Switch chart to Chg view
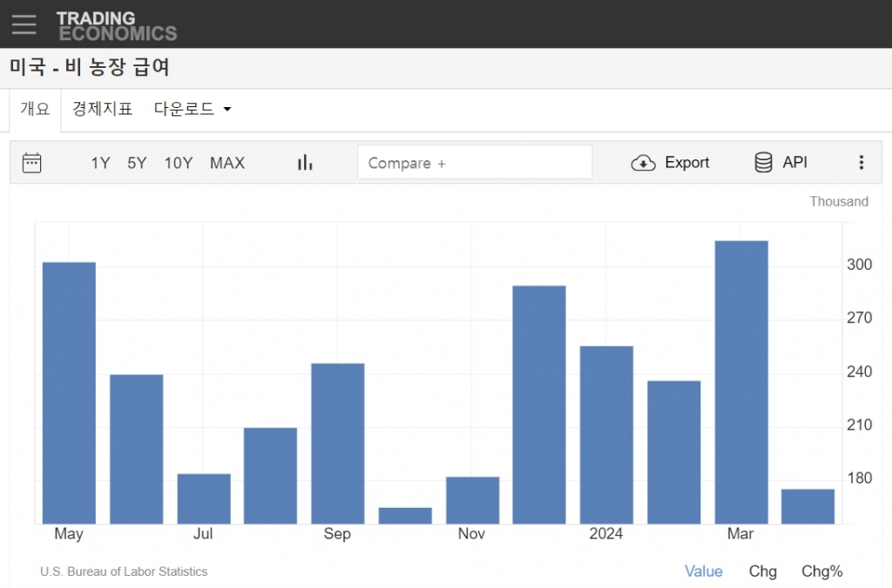Screen dimensions: 892x588 tap(762, 571)
